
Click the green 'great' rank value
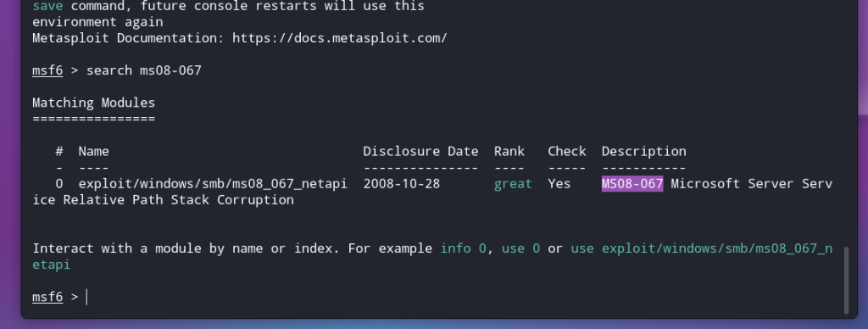click(513, 185)
